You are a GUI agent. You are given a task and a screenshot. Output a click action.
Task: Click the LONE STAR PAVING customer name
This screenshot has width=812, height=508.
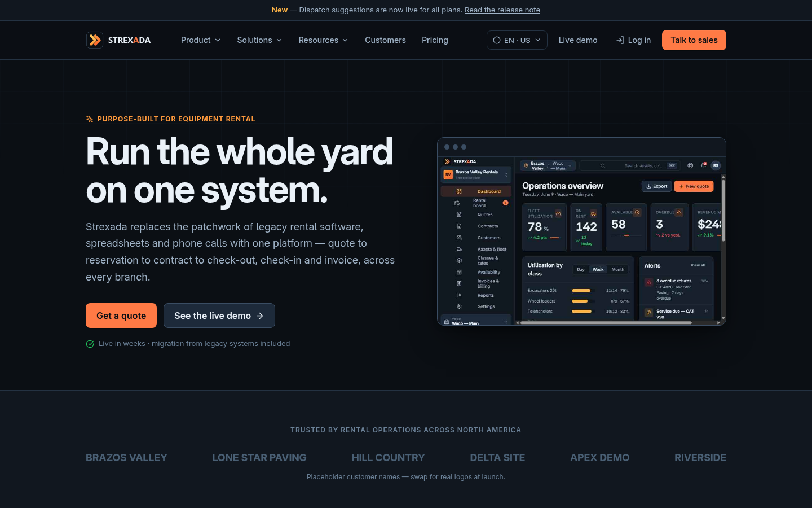click(259, 458)
